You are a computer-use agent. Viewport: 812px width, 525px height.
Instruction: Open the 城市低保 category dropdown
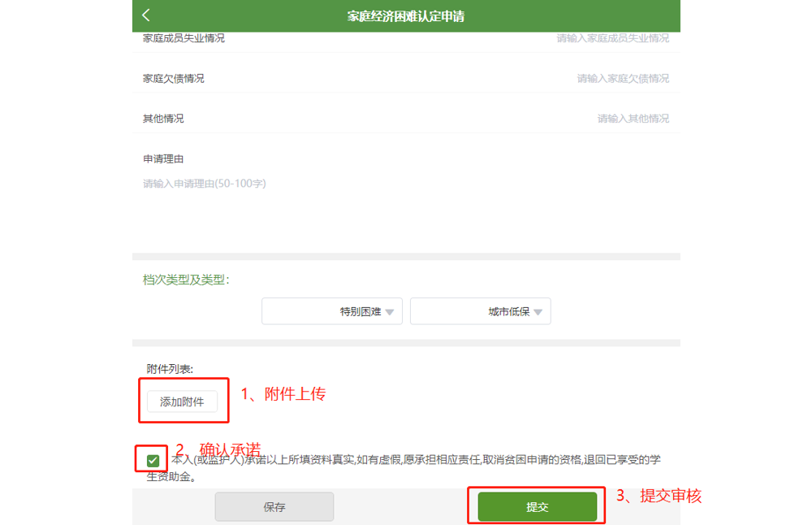pyautogui.click(x=480, y=310)
